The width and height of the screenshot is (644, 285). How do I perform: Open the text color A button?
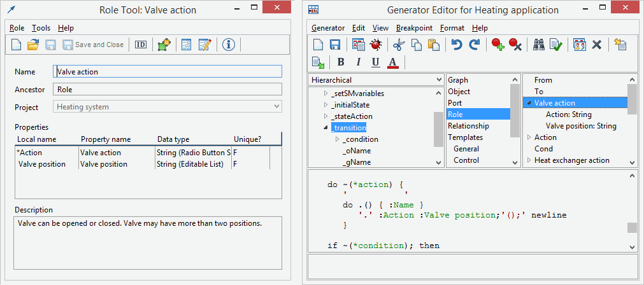tap(392, 62)
